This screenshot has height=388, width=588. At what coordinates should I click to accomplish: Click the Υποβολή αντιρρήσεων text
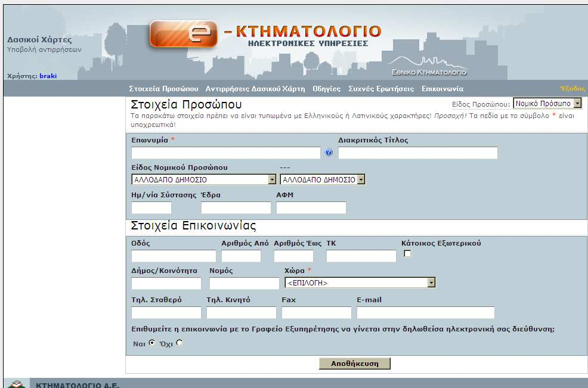pyautogui.click(x=44, y=49)
